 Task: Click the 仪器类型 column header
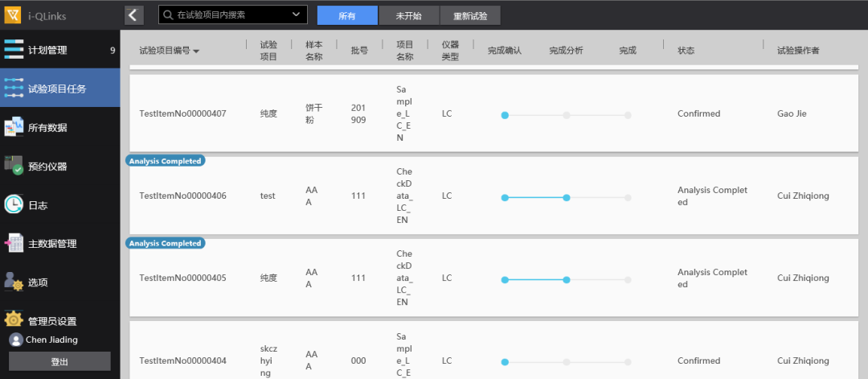(450, 51)
